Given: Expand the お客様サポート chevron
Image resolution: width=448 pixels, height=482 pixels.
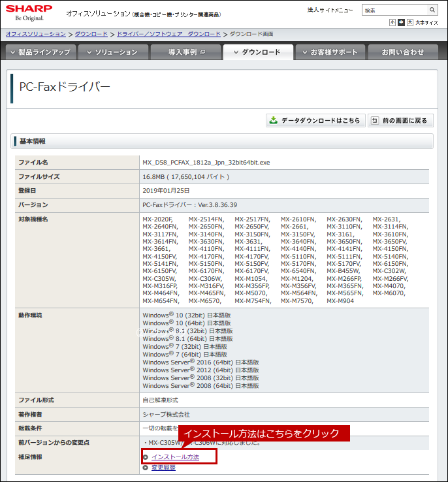Looking at the screenshot, I should 305,52.
